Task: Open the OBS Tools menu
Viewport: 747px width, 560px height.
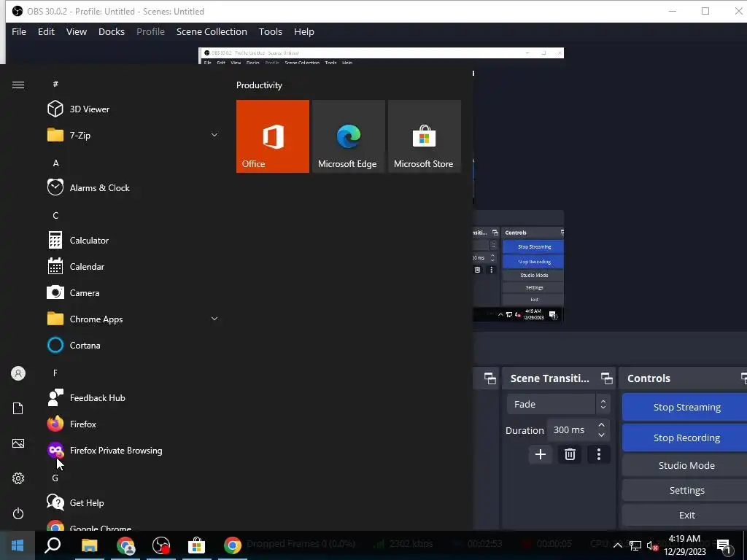Action: [270, 31]
